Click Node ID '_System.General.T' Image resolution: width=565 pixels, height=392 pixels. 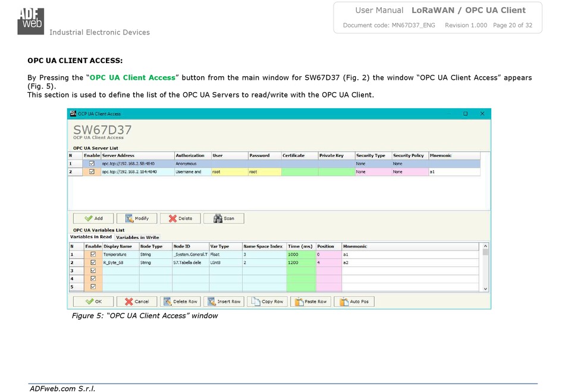191,255
